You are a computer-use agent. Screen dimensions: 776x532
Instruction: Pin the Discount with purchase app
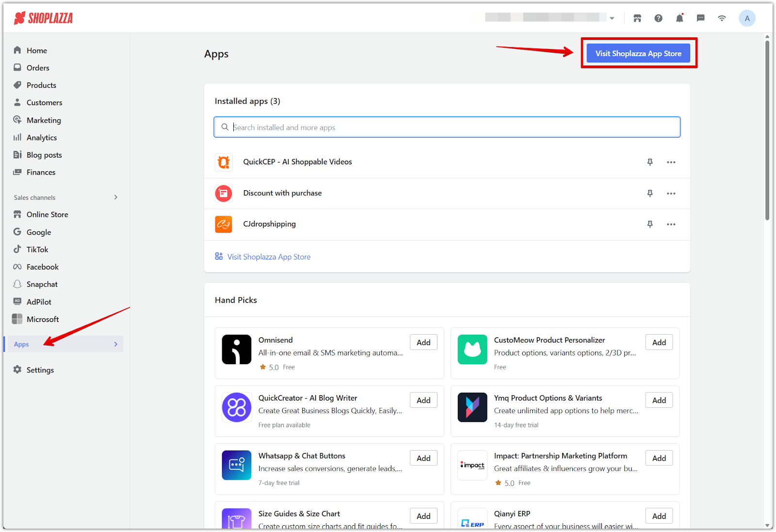point(650,193)
